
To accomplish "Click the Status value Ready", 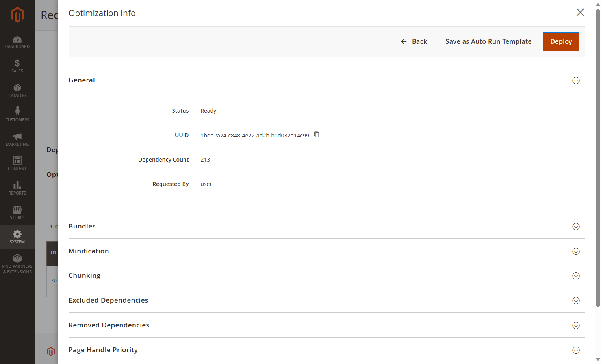I will click(x=208, y=111).
